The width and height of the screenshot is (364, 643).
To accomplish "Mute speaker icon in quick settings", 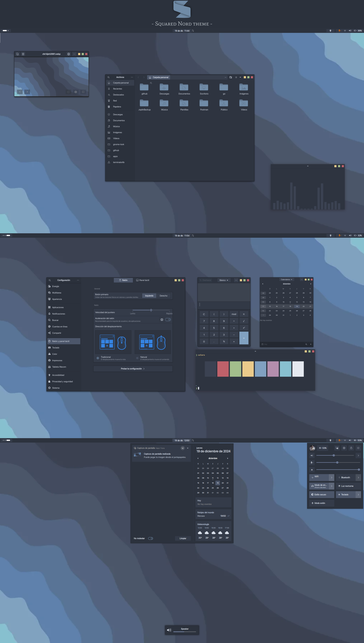I will tap(312, 455).
